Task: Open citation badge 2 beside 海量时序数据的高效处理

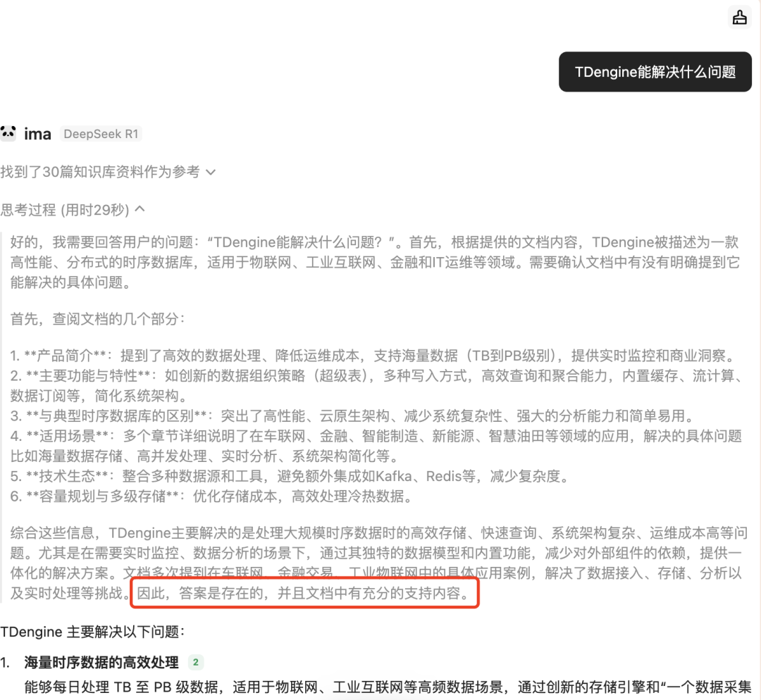Action: [x=196, y=662]
